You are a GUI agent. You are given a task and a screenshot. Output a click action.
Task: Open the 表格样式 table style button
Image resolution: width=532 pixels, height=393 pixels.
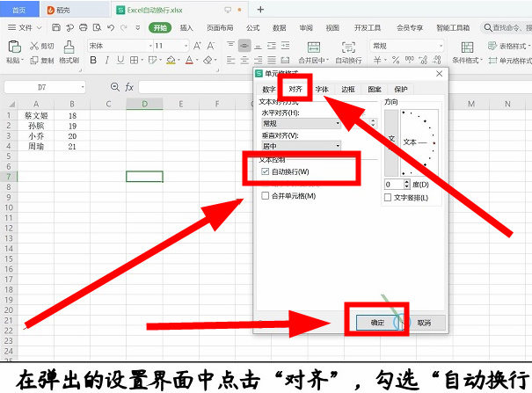pyautogui.click(x=508, y=46)
